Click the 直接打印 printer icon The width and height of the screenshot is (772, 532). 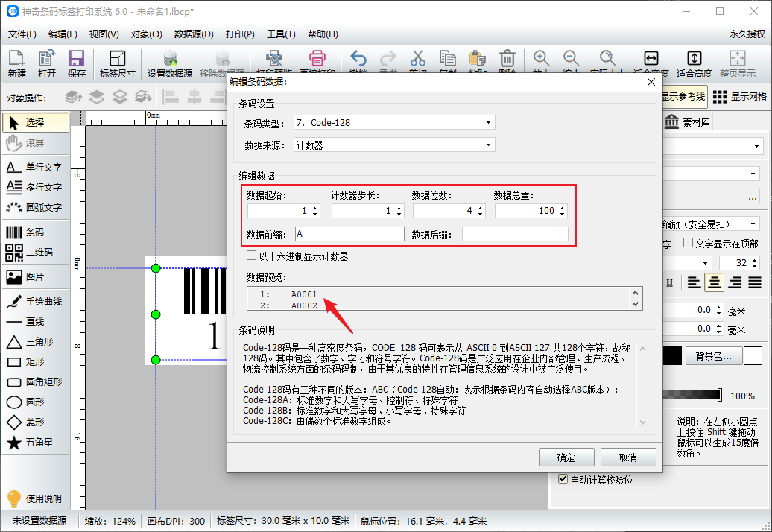coord(317,59)
